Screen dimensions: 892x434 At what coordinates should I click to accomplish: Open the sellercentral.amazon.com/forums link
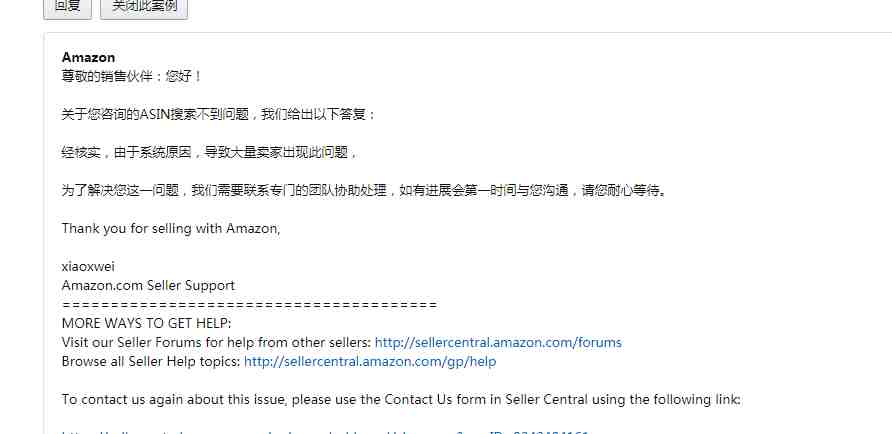tap(498, 342)
